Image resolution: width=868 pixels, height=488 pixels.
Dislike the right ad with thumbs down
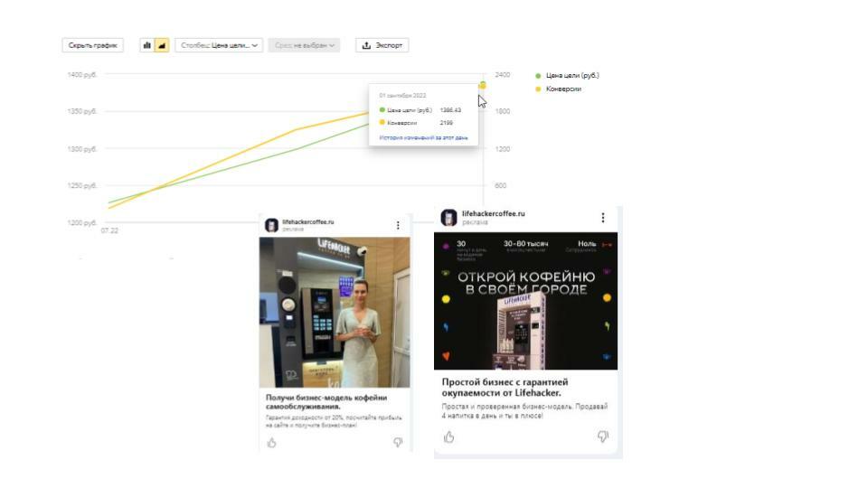click(x=603, y=437)
